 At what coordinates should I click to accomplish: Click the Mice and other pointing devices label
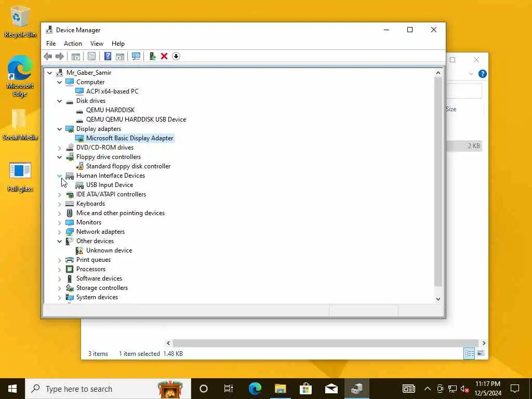(x=121, y=213)
